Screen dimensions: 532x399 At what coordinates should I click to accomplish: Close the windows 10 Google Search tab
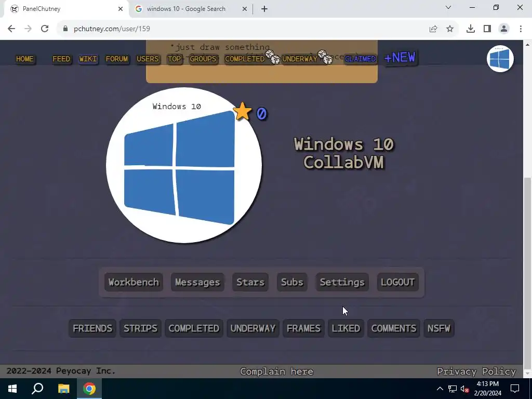coord(245,9)
